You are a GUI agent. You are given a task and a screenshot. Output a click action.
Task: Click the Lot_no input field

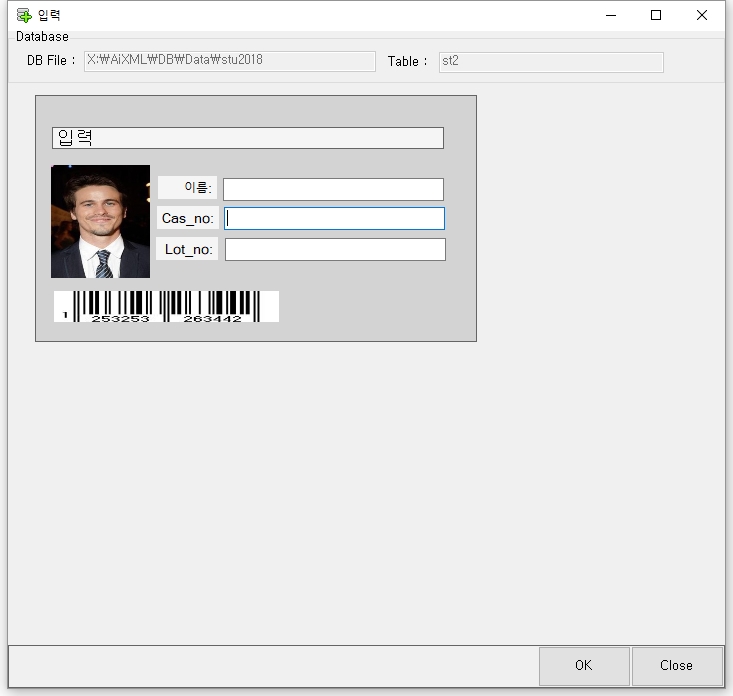click(334, 249)
